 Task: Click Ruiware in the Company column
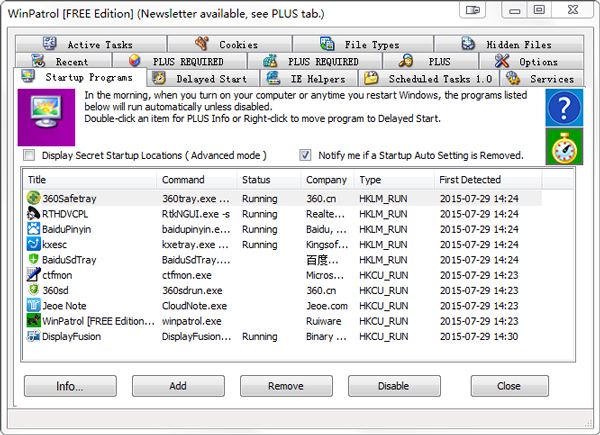click(x=324, y=321)
